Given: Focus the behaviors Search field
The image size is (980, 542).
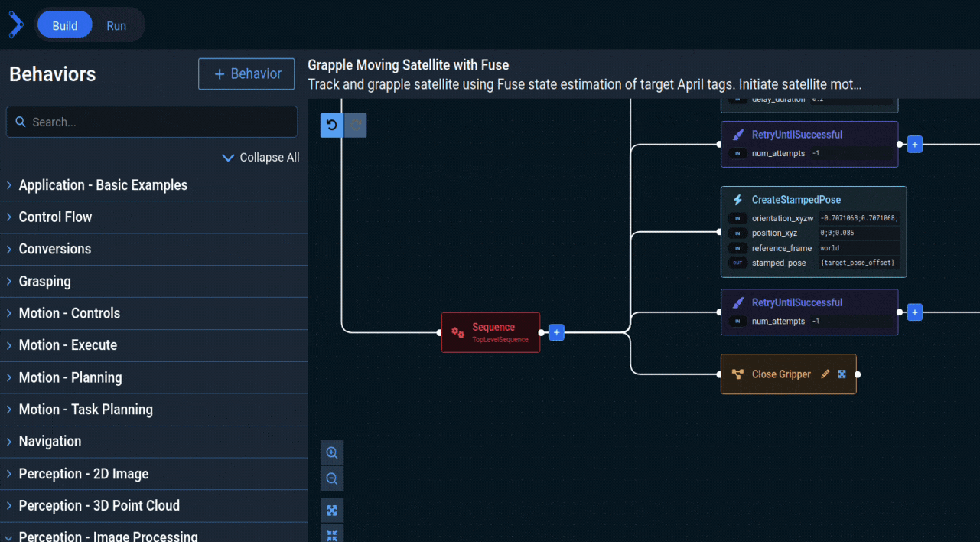Looking at the screenshot, I should click(151, 122).
